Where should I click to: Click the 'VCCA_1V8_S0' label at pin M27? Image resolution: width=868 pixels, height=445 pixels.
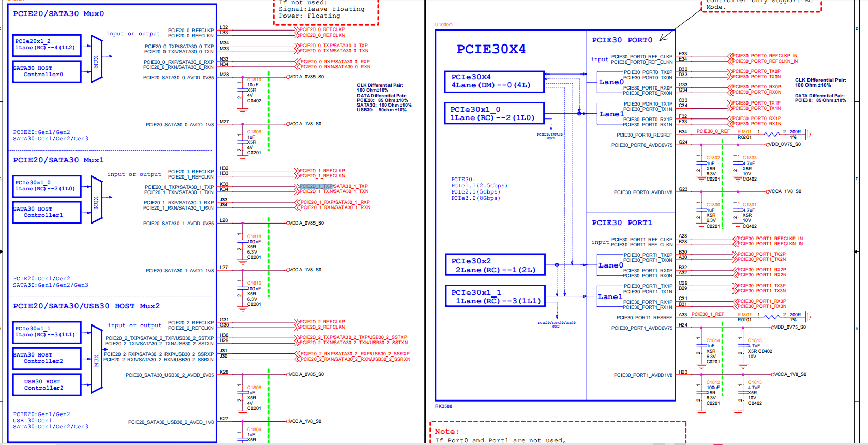pyautogui.click(x=305, y=124)
